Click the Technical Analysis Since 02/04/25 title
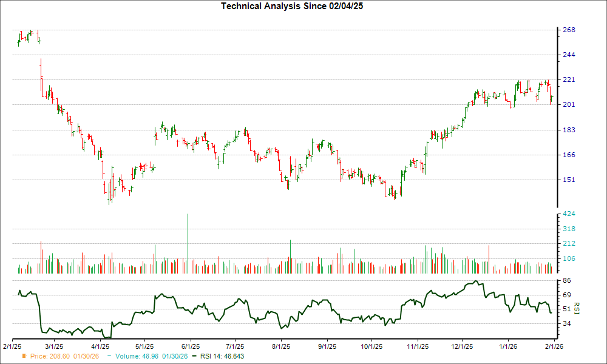The height and width of the screenshot is (364, 607). (293, 6)
